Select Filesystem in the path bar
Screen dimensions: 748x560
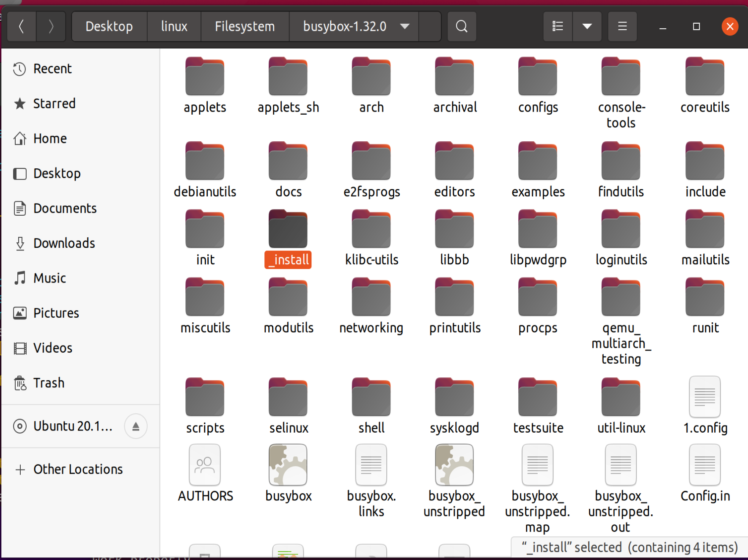[245, 27]
